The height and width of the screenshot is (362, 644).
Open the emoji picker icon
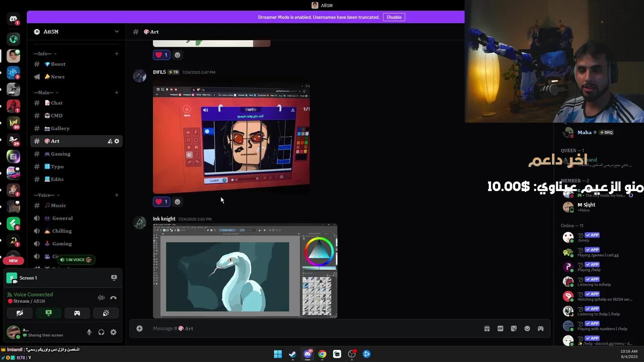click(x=527, y=328)
